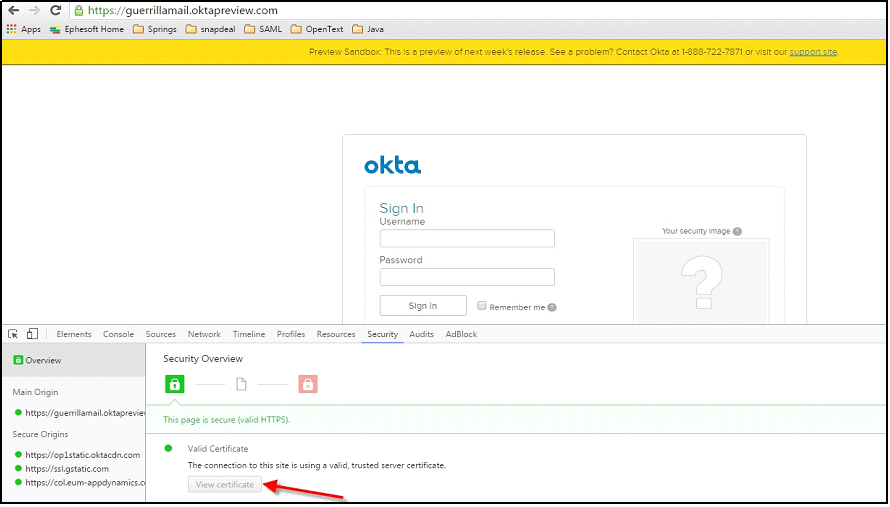This screenshot has width=890, height=507.
Task: Reload the page with the refresh icon
Action: coord(55,10)
